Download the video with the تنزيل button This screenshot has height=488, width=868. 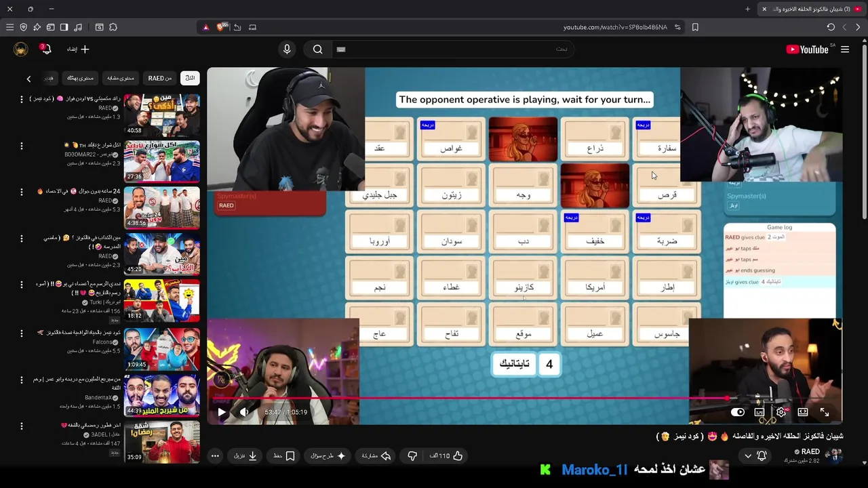point(245,456)
